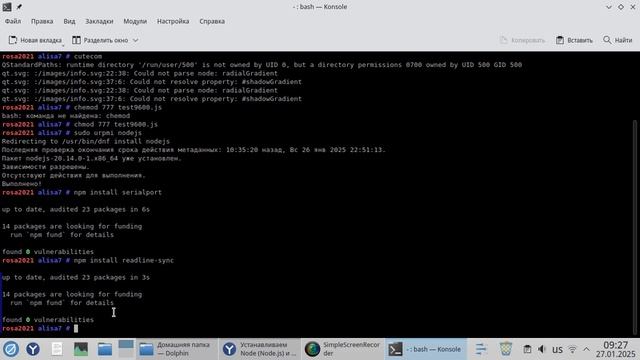Click 'up to date, audited 23 packages in 3s'
The height and width of the screenshot is (360, 640).
(76, 278)
